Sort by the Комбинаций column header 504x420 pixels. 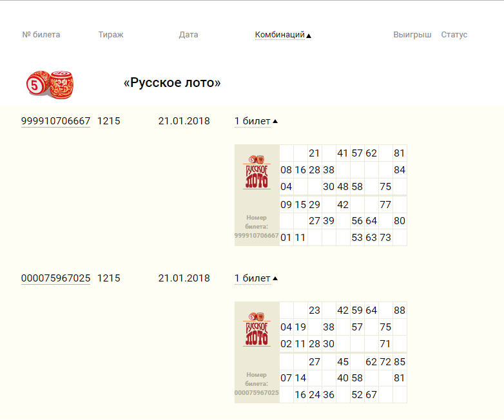[280, 35]
